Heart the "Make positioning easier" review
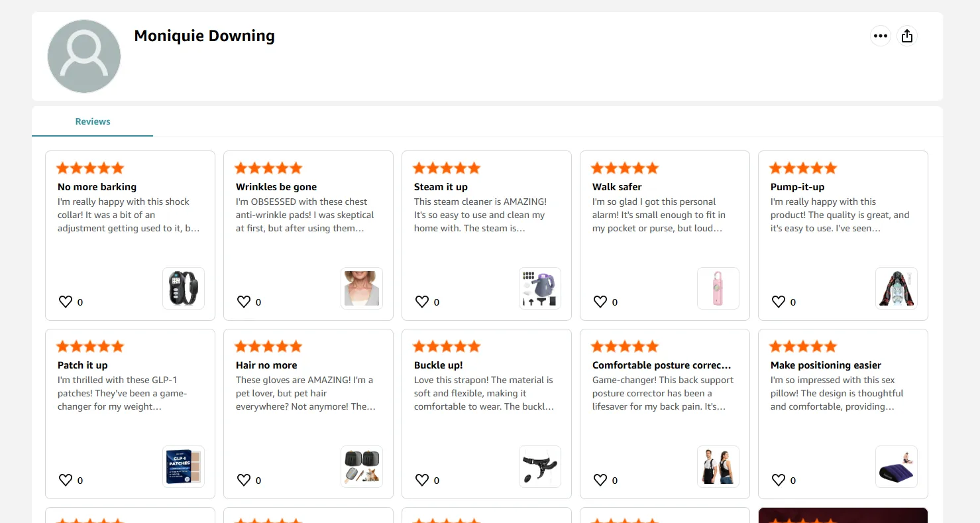The height and width of the screenshot is (523, 980). coord(779,481)
